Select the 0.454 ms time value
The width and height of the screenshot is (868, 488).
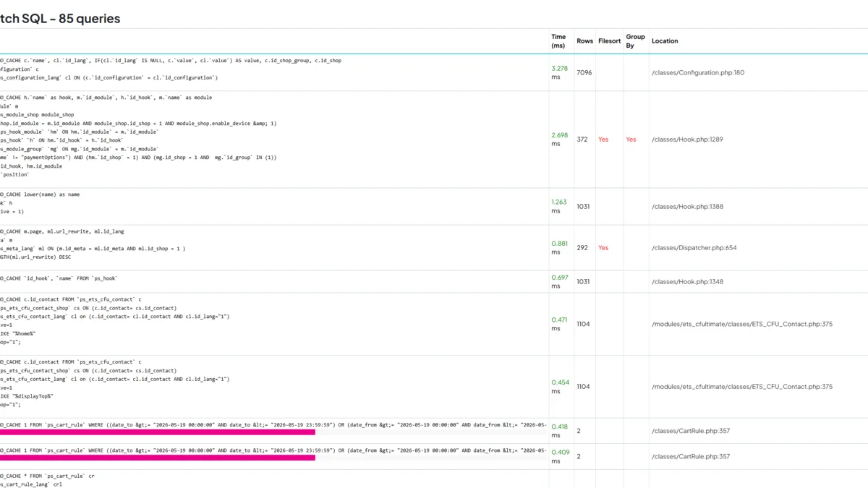pos(559,386)
